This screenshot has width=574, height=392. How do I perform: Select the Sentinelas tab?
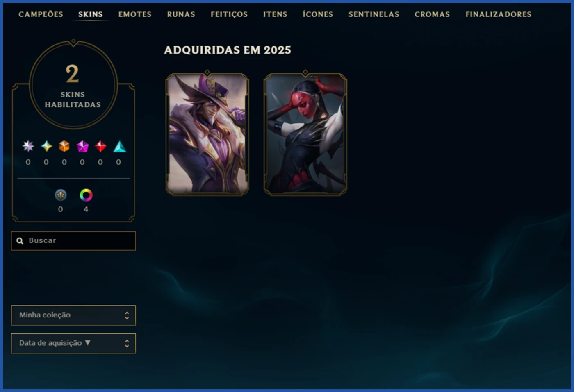point(374,14)
